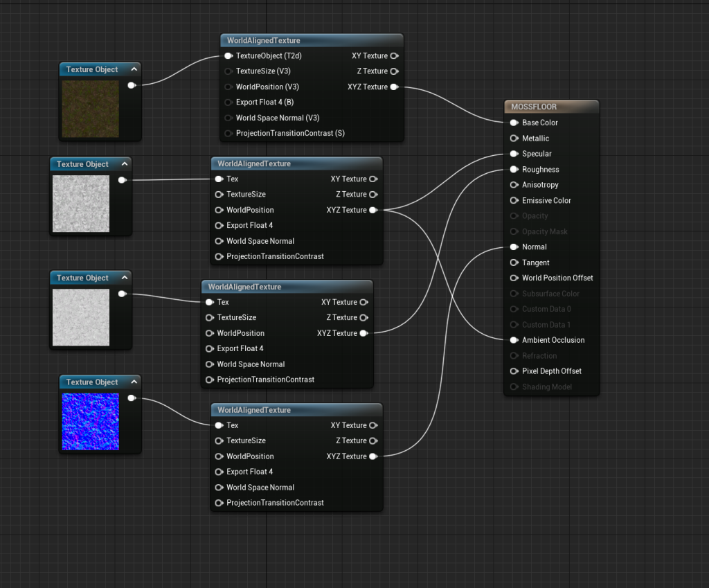Click the disabled Subsurface Color pin
The width and height of the screenshot is (709, 588).
coord(514,294)
